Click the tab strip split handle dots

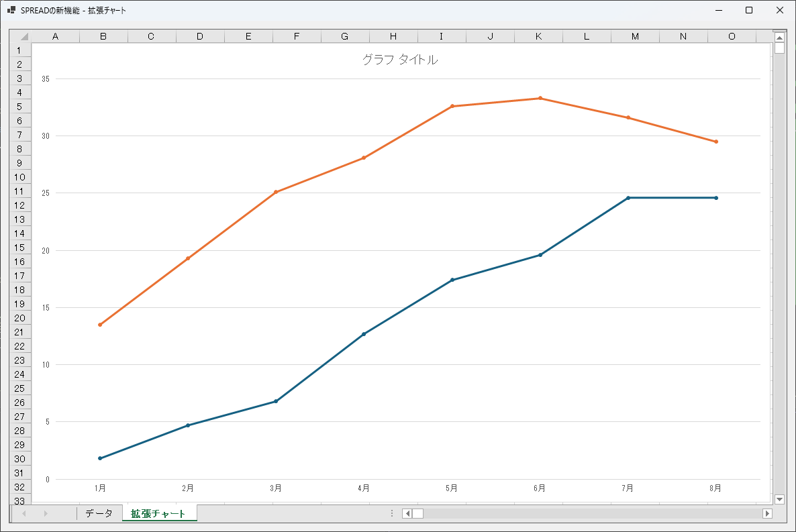tap(392, 513)
